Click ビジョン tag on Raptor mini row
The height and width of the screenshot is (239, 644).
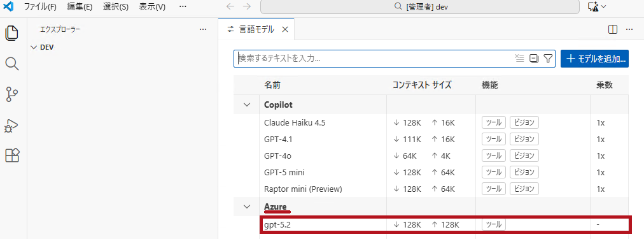pos(524,189)
